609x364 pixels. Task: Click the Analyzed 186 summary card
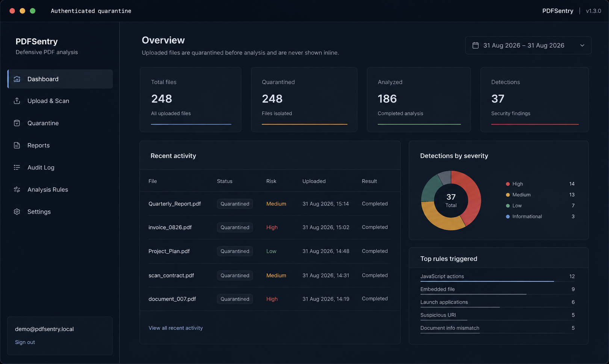[x=419, y=99]
